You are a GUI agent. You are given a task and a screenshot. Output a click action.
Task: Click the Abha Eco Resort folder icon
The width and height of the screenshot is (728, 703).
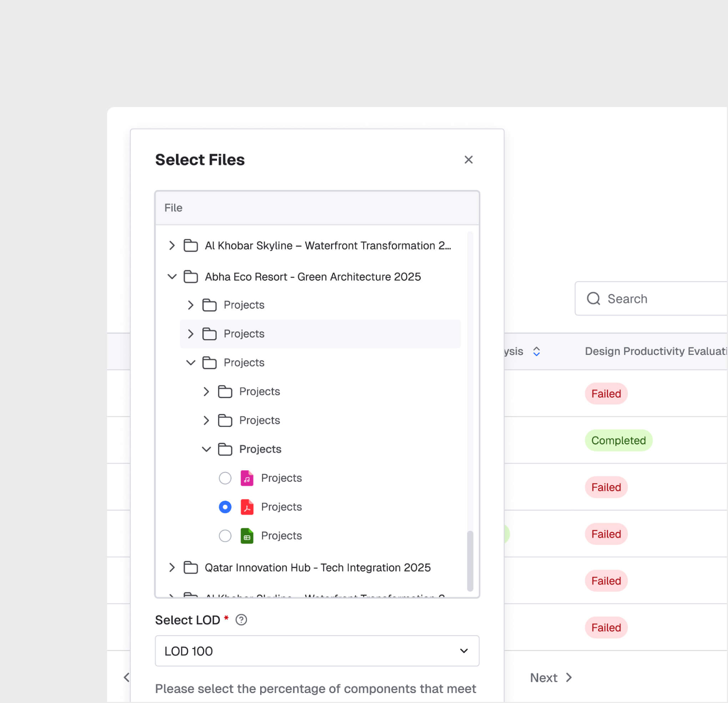pyautogui.click(x=191, y=277)
